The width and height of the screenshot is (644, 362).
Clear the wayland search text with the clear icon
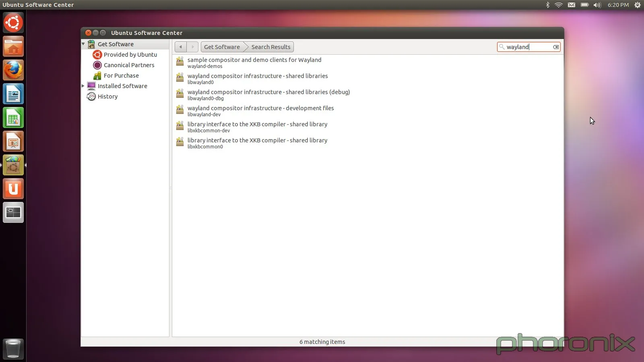pyautogui.click(x=556, y=47)
